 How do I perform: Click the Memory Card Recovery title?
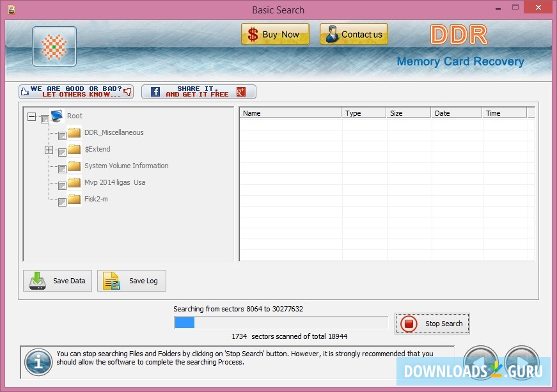[460, 61]
